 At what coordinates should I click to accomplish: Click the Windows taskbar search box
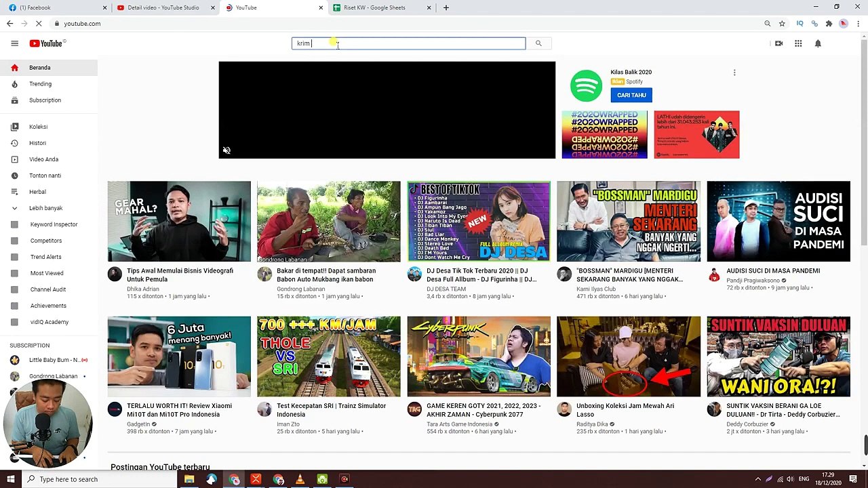tap(100, 479)
